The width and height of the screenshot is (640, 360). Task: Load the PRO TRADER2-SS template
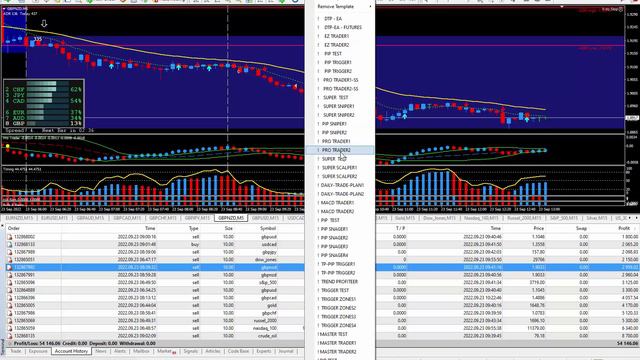[340, 89]
